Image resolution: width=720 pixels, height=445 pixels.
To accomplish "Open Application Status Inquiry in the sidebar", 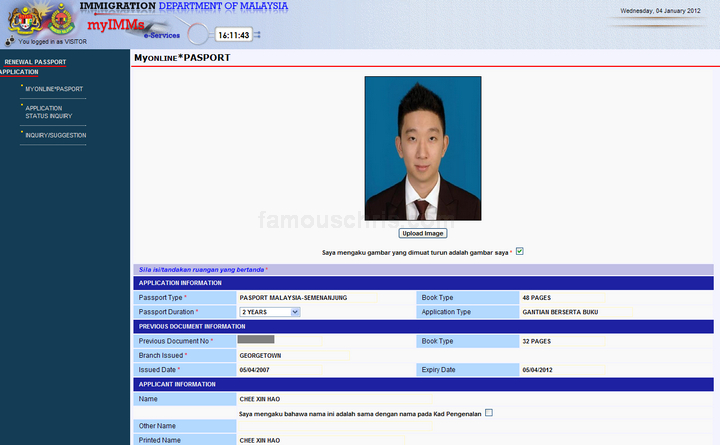I will tap(49, 112).
